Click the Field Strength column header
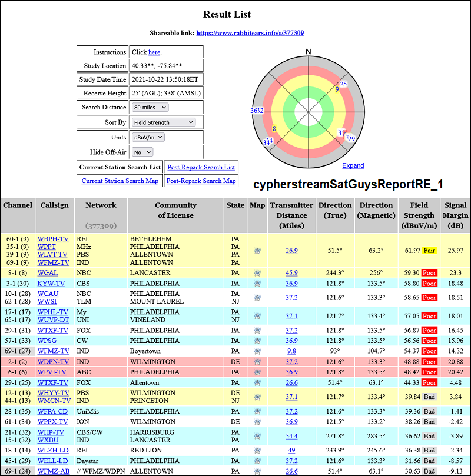This screenshot has height=476, width=471. pyautogui.click(x=419, y=215)
